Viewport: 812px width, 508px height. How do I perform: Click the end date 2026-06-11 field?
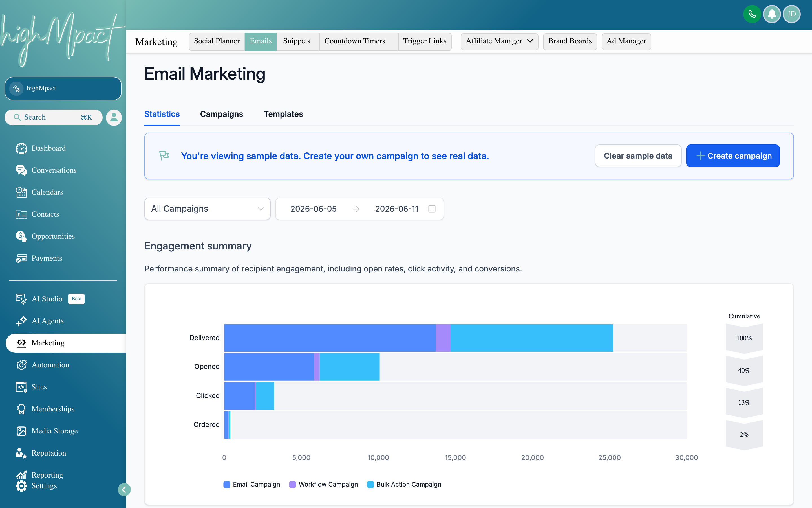pyautogui.click(x=397, y=209)
